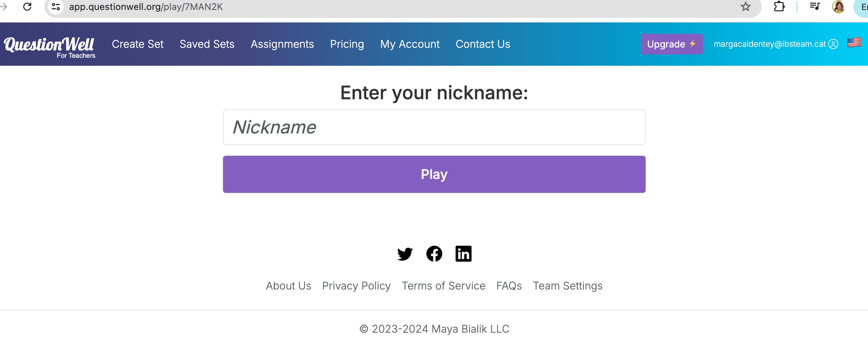Open the LinkedIn social link
868x342 pixels.
tap(463, 254)
